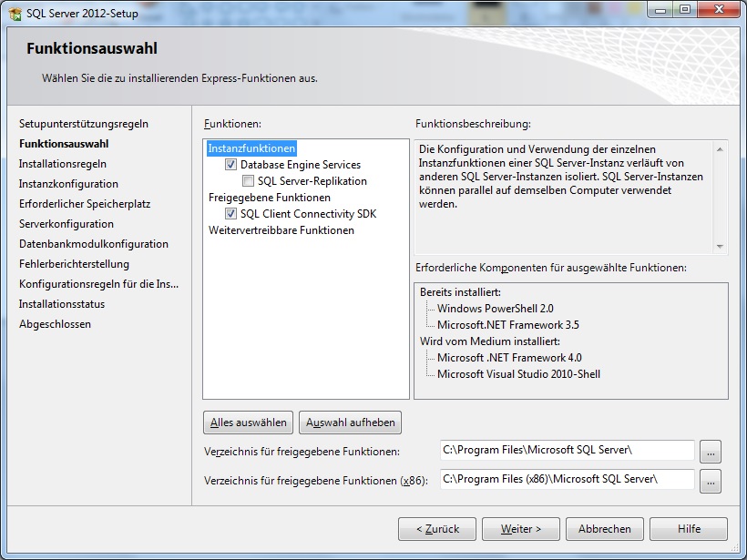747x560 pixels.
Task: Maximize the SQL Server setup window
Action: (684, 9)
